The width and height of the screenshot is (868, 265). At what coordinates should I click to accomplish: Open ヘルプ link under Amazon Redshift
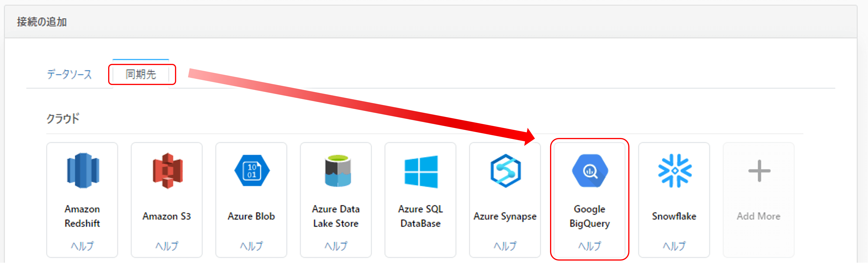(82, 246)
